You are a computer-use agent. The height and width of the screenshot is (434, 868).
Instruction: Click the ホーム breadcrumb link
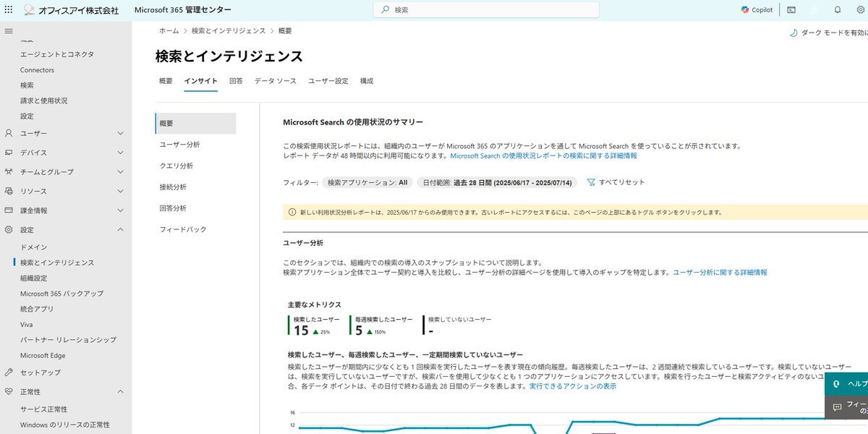click(x=169, y=31)
